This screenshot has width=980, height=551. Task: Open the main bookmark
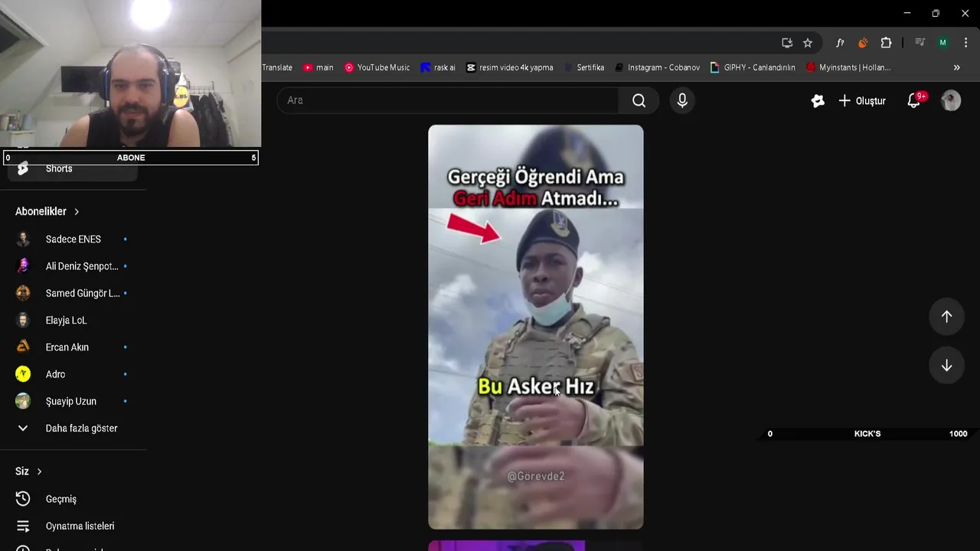[x=318, y=67]
